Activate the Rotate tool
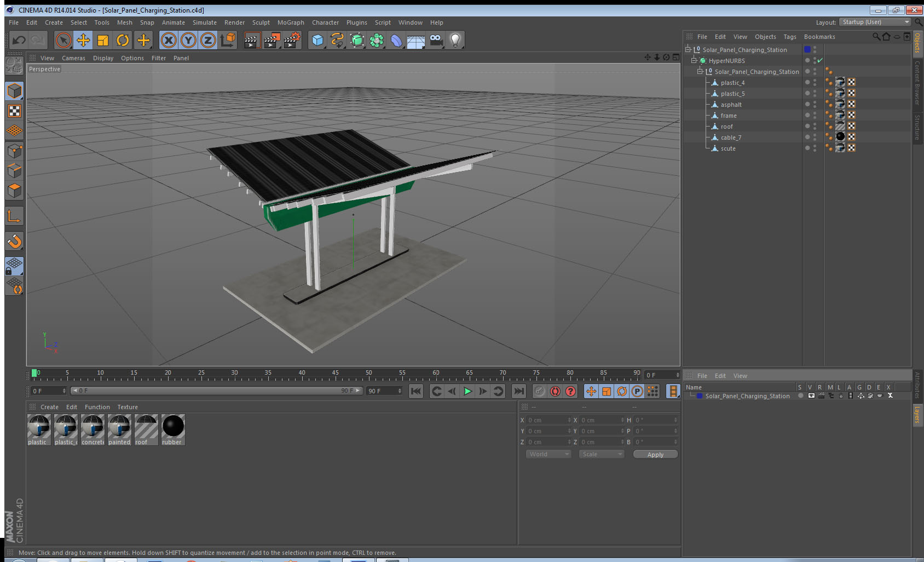This screenshot has height=562, width=924. tap(123, 40)
